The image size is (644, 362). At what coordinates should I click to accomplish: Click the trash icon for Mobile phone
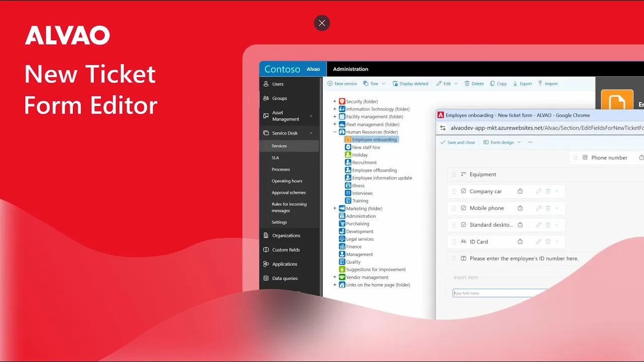pyautogui.click(x=548, y=208)
